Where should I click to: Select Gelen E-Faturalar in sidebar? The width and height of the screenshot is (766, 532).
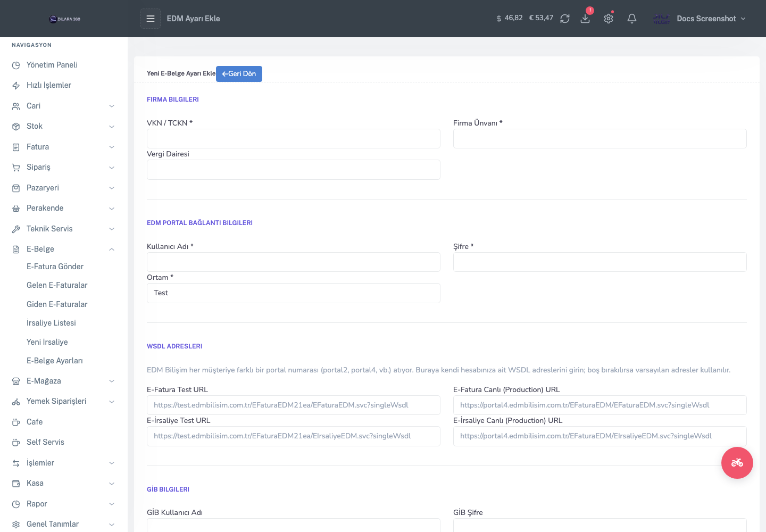click(x=57, y=285)
